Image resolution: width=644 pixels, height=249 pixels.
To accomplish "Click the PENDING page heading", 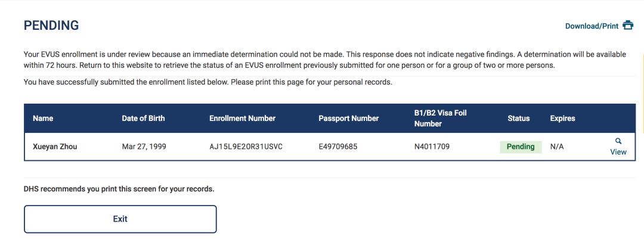I will pos(51,25).
